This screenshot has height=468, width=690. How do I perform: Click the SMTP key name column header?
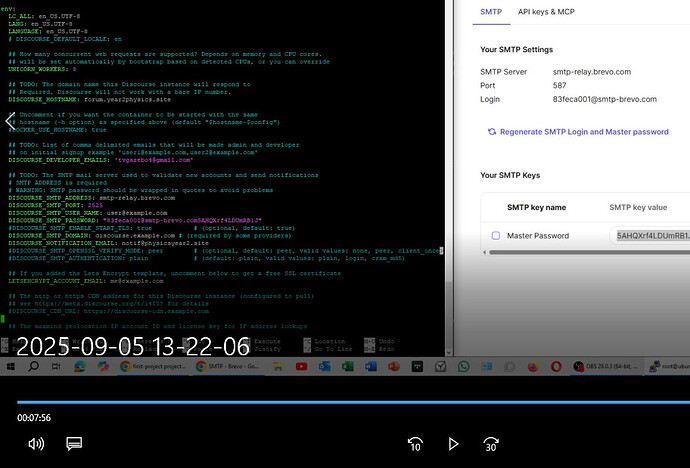536,207
